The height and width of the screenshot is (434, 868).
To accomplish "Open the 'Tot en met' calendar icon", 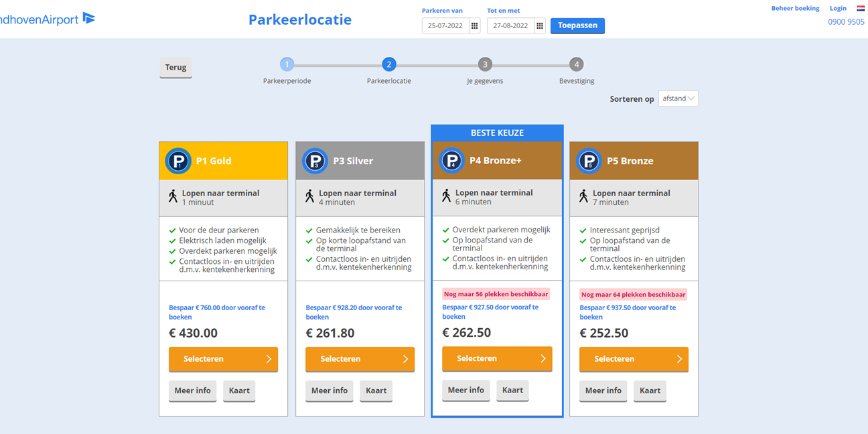I will click(539, 26).
